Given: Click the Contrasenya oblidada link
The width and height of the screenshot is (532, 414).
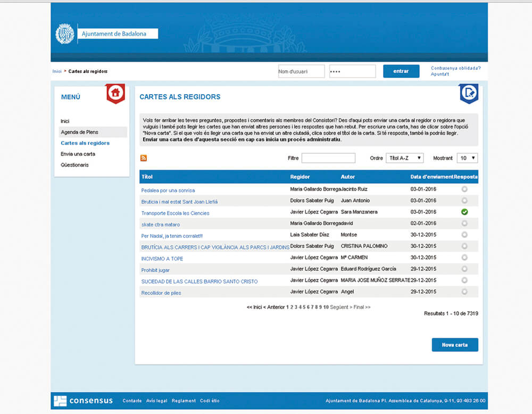Looking at the screenshot, I should pos(455,68).
